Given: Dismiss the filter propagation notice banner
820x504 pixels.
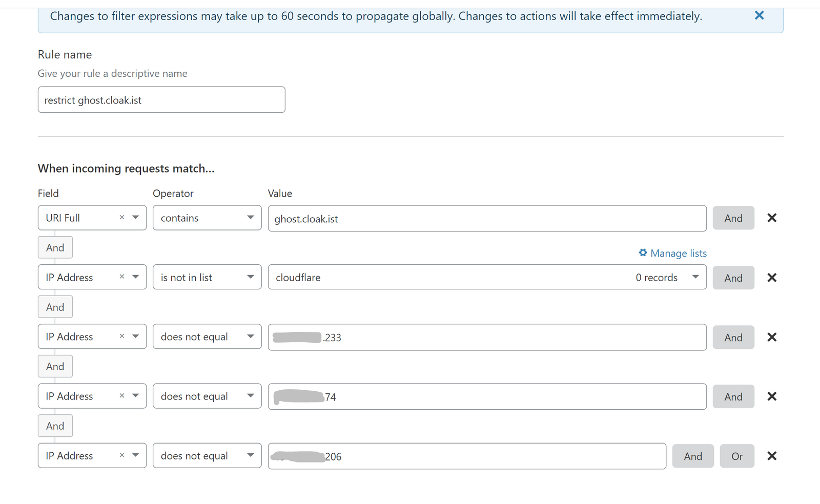Looking at the screenshot, I should click(x=759, y=15).
